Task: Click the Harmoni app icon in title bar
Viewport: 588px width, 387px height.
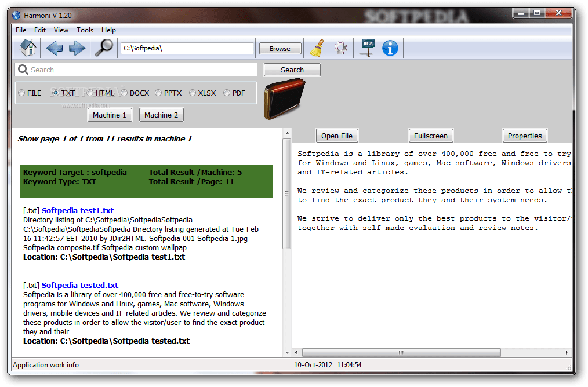Action: point(16,16)
